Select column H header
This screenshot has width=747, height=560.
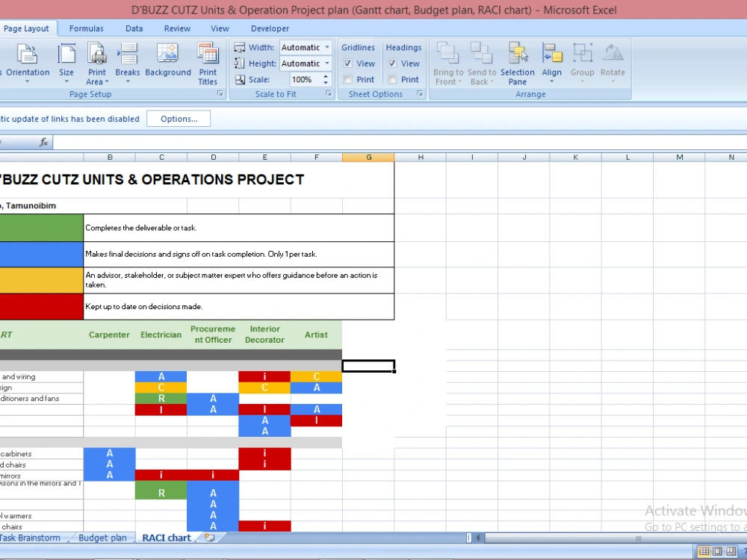[x=420, y=157]
